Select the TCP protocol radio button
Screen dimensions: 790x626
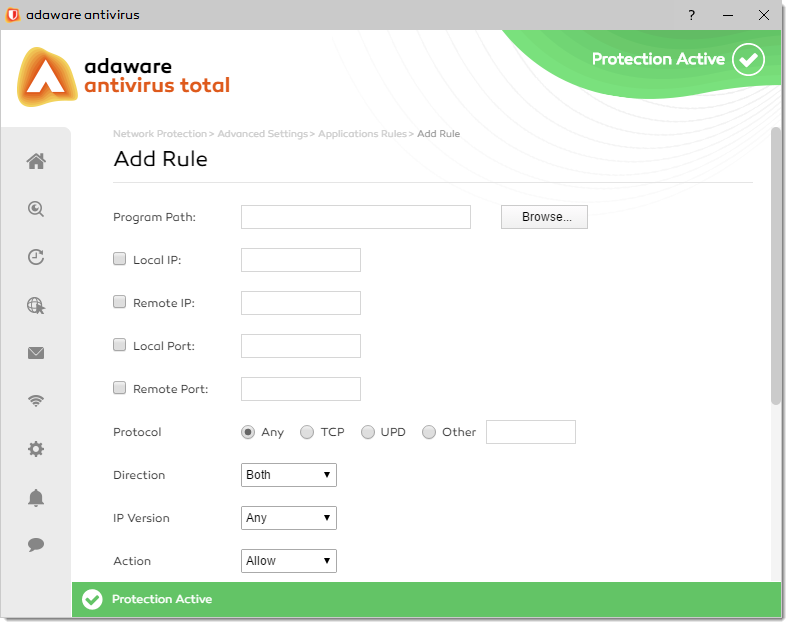pyautogui.click(x=307, y=432)
